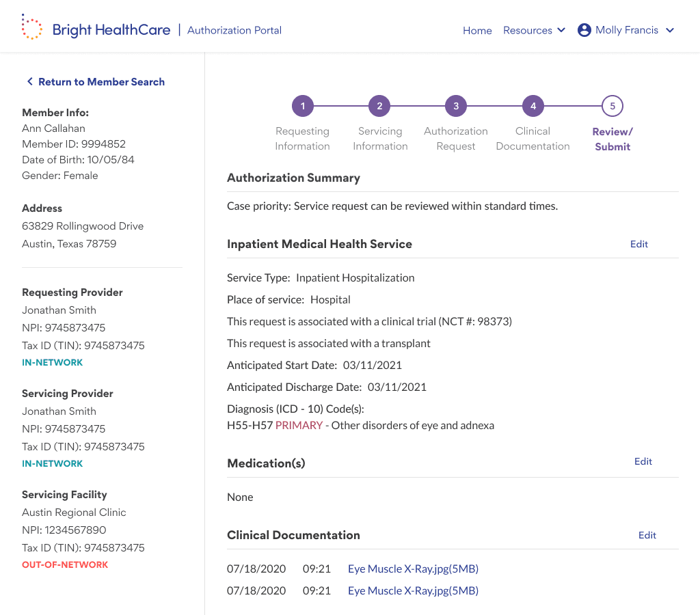This screenshot has height=615, width=700.
Task: Open the Molly Francis account dropdown arrow
Action: coord(670,30)
